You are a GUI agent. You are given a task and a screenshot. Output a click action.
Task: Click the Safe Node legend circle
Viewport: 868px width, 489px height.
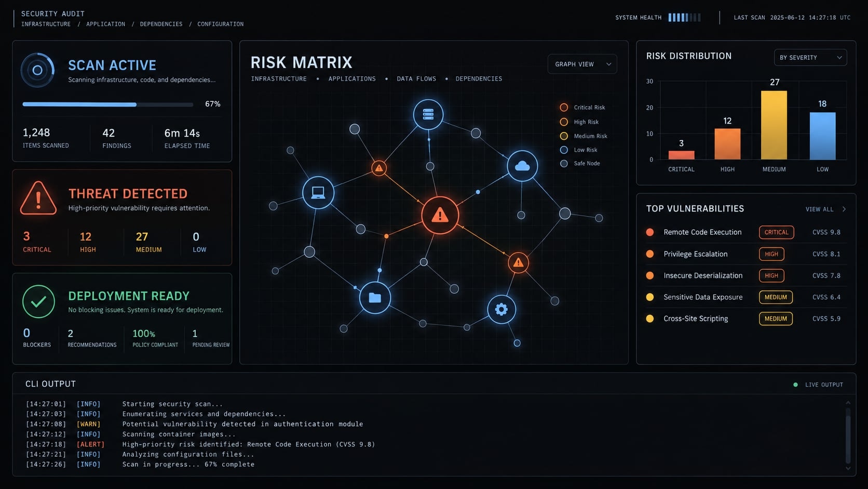point(564,163)
